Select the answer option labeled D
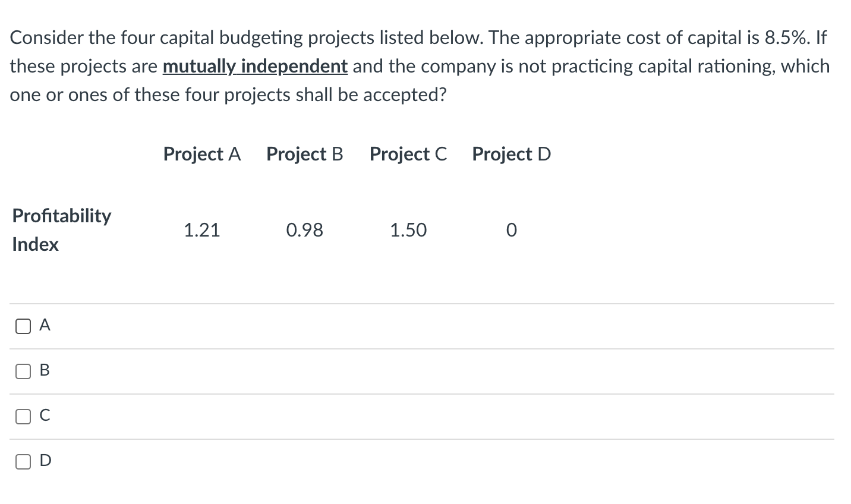The width and height of the screenshot is (851, 504). click(x=44, y=461)
